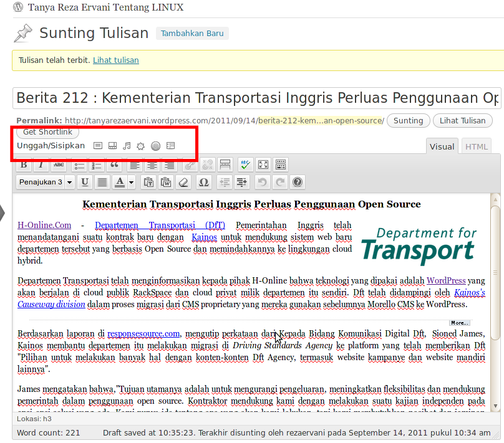The height and width of the screenshot is (443, 504).
Task: Open the editor help dialog
Action: point(298,182)
